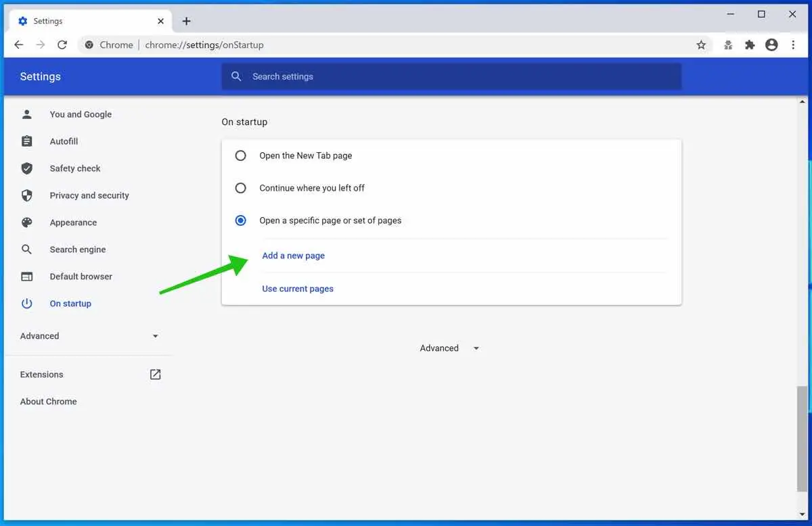Click the address bar URL
Screen dimensions: 812x526
coord(204,45)
